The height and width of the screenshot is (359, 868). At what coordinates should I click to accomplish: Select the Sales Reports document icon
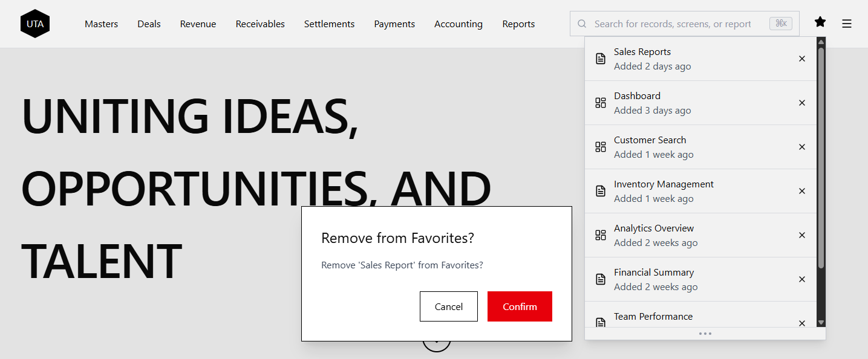600,58
